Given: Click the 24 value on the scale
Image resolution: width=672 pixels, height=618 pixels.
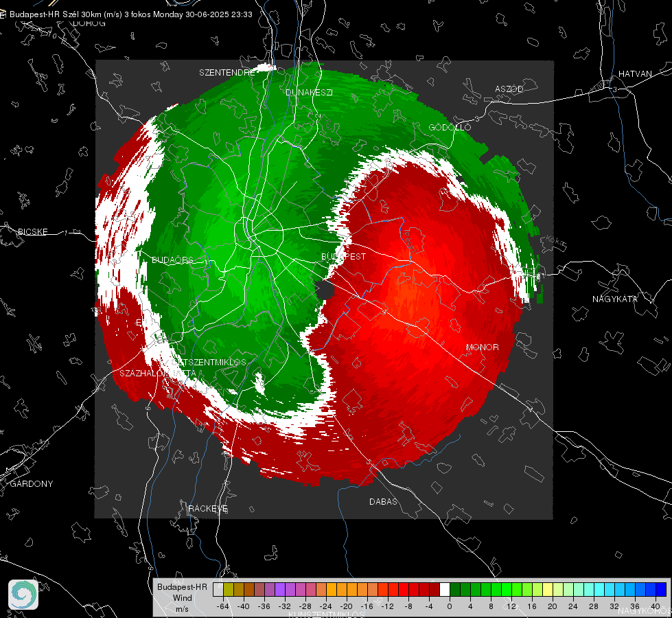Looking at the screenshot, I should click(573, 606).
